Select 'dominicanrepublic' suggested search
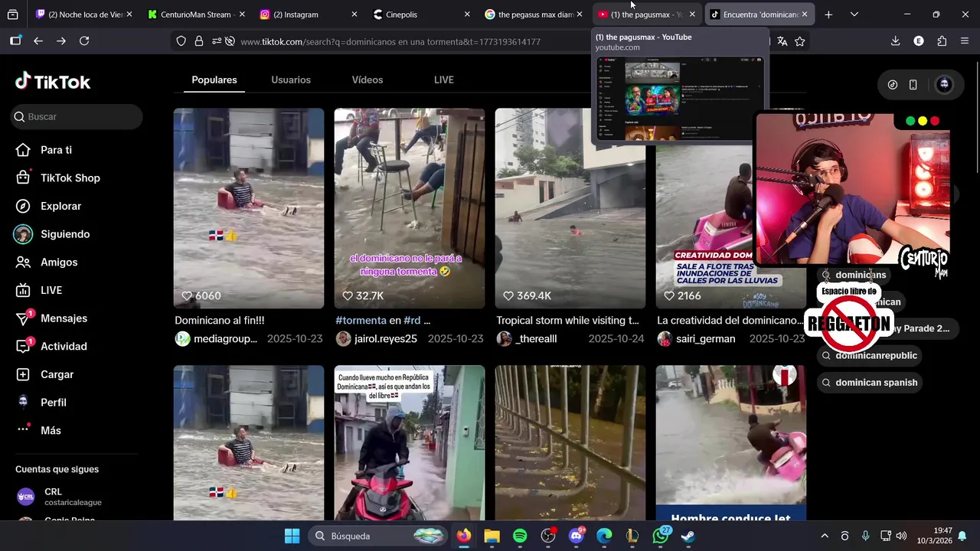 [x=870, y=355]
